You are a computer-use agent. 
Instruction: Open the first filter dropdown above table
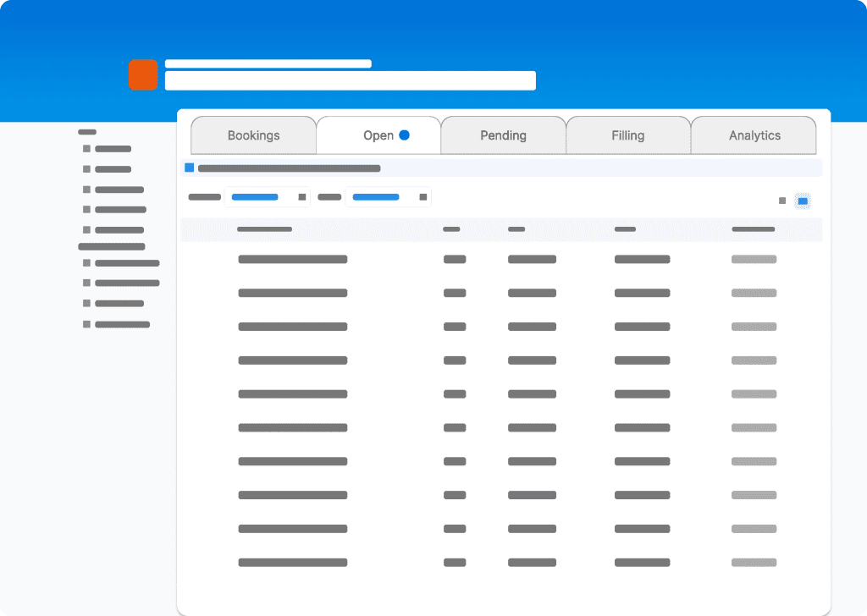click(267, 197)
